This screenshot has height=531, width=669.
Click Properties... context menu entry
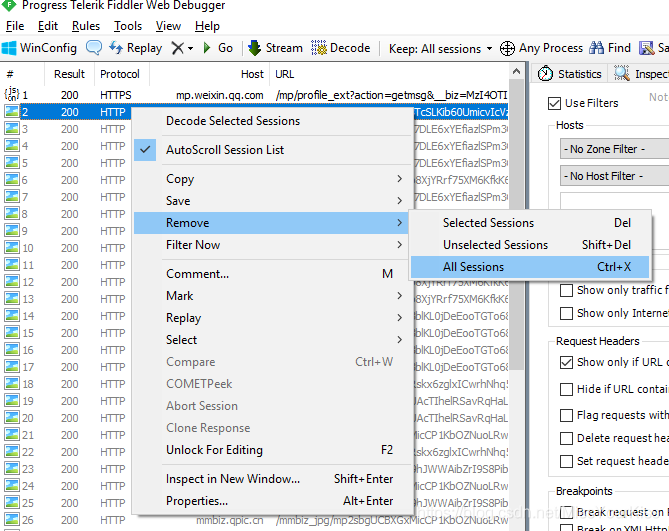[273, 501]
